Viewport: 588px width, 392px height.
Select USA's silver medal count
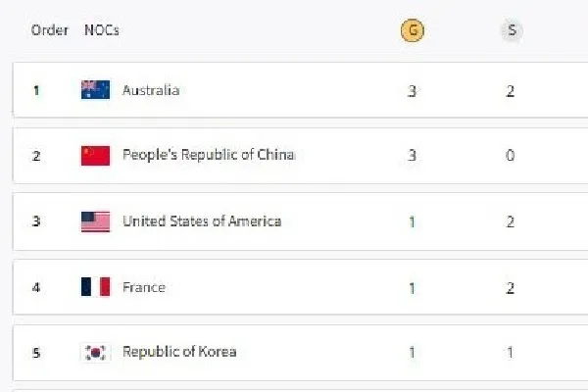pos(510,221)
